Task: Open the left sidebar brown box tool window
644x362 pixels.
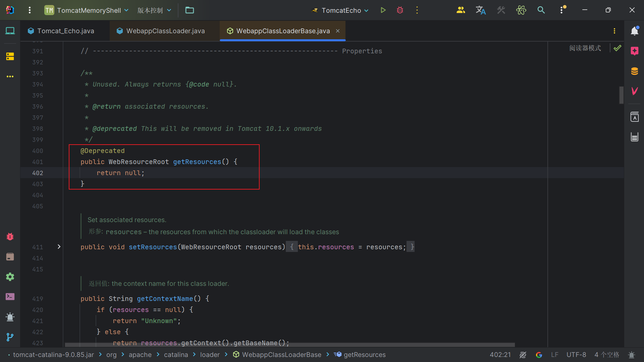Action: pyautogui.click(x=10, y=257)
